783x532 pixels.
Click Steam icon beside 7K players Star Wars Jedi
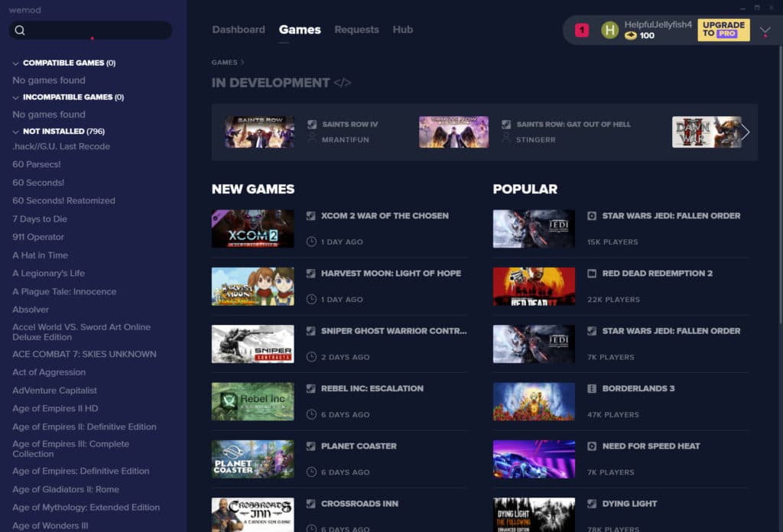coord(592,331)
